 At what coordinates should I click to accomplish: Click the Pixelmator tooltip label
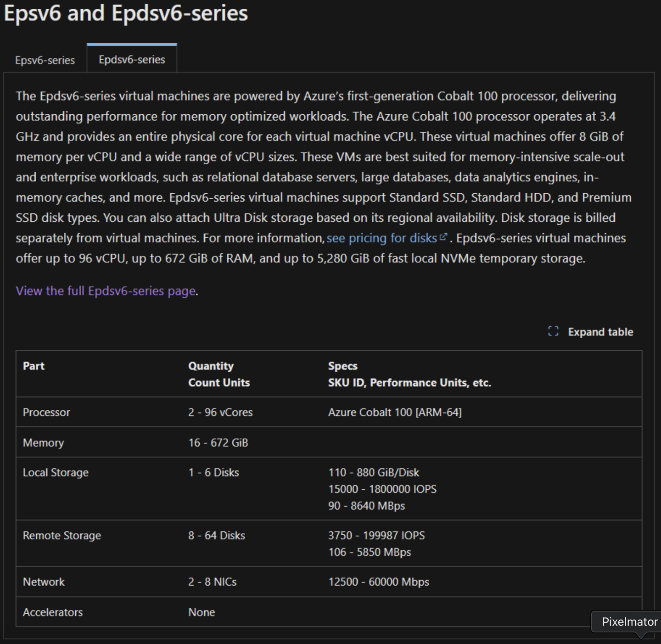629,622
